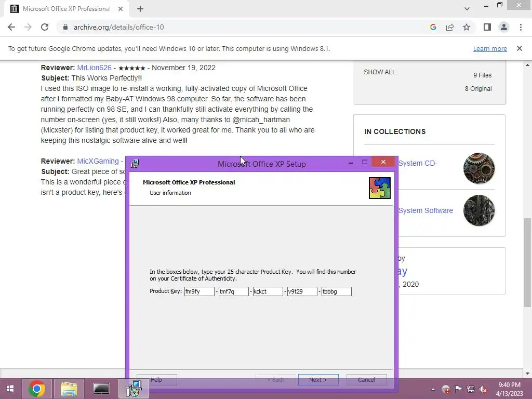Share this page icon
532x399 pixels.
click(450, 27)
